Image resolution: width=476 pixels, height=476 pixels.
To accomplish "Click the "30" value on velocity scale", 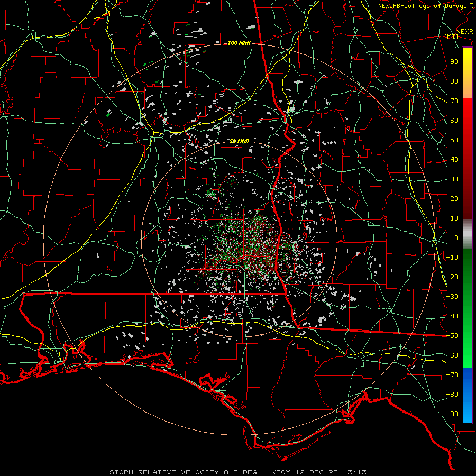I will (454, 179).
